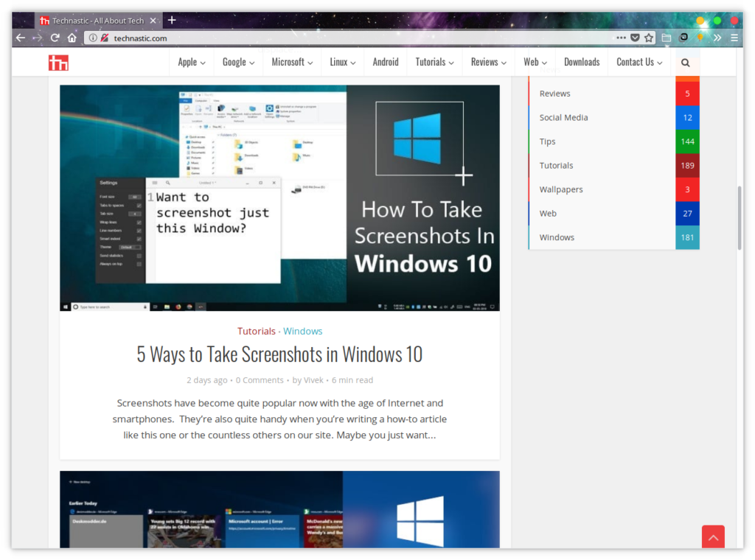755x560 pixels.
Task: Go back to the previous page
Action: coord(21,37)
